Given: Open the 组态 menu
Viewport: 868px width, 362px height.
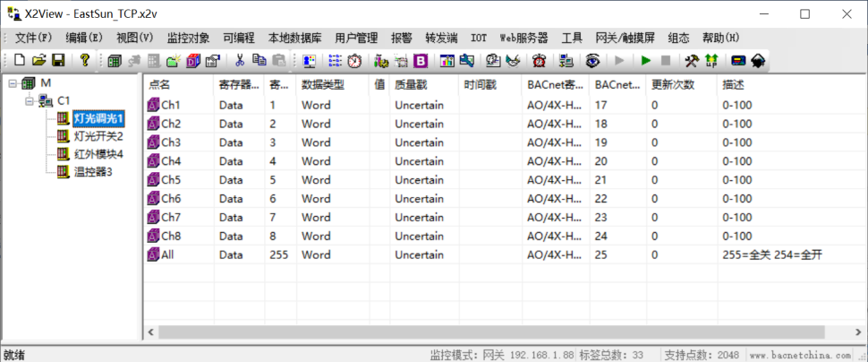Looking at the screenshot, I should [x=678, y=39].
